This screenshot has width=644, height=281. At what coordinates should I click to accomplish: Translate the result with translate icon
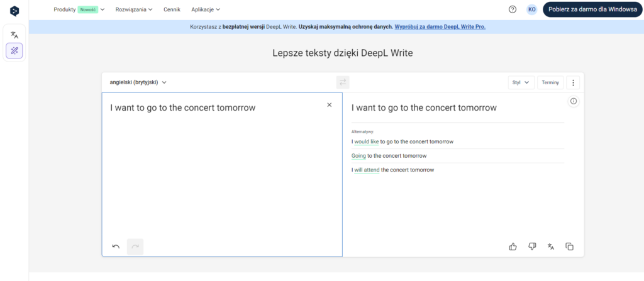coord(551,246)
